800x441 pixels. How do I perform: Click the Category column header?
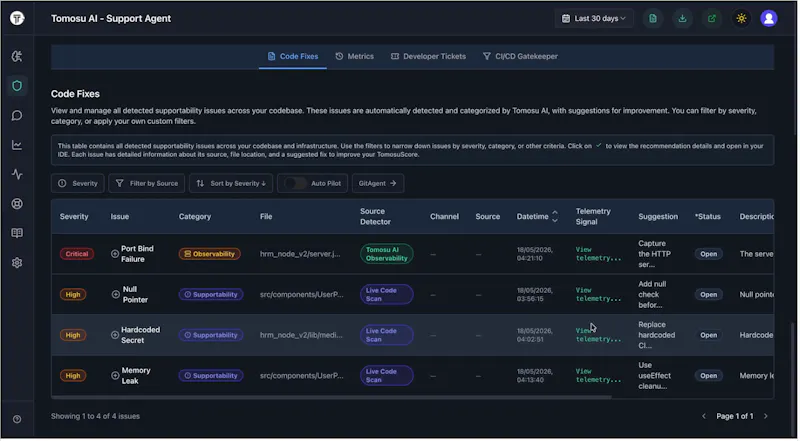click(x=194, y=216)
